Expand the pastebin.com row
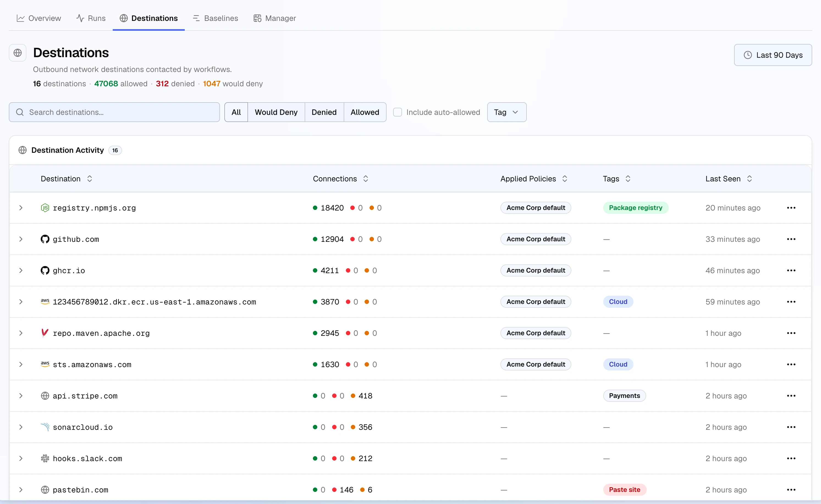Screen dimensions: 821x504 21,490
